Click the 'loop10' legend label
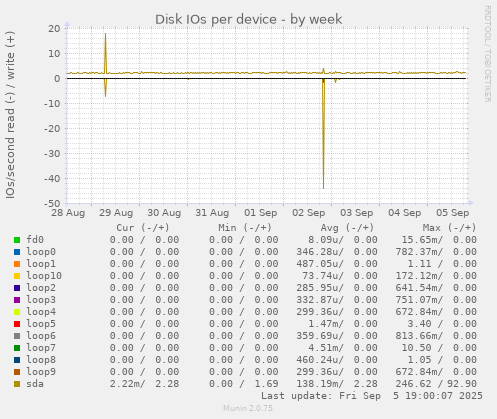This screenshot has width=497, height=419. 44,276
